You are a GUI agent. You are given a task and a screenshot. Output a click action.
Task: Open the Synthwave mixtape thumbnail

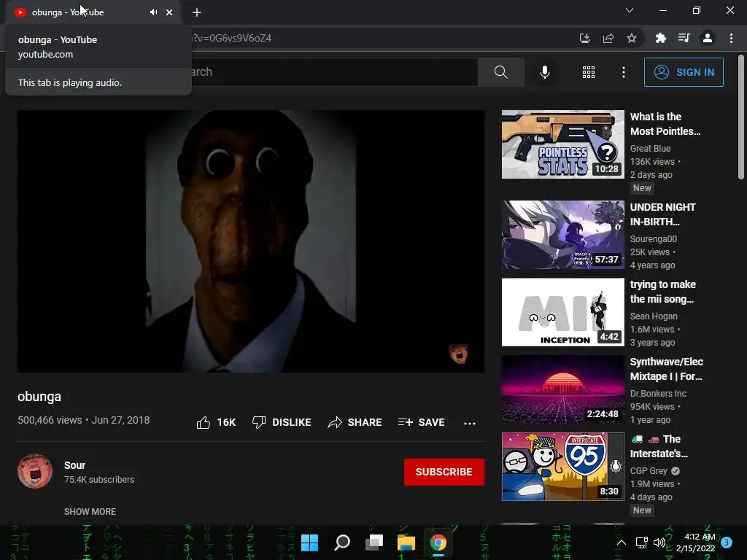pyautogui.click(x=562, y=389)
